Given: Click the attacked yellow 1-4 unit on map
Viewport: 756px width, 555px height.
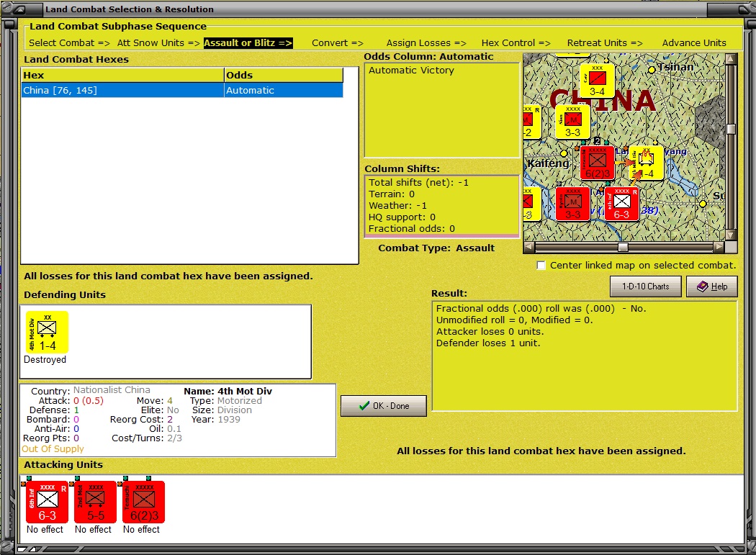Looking at the screenshot, I should coord(646,163).
